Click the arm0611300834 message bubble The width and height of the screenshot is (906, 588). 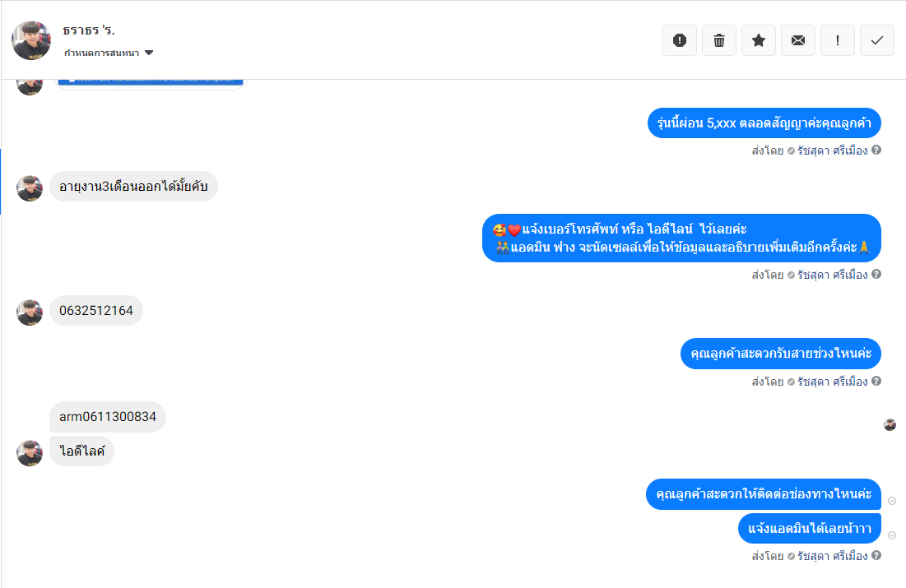pos(108,417)
